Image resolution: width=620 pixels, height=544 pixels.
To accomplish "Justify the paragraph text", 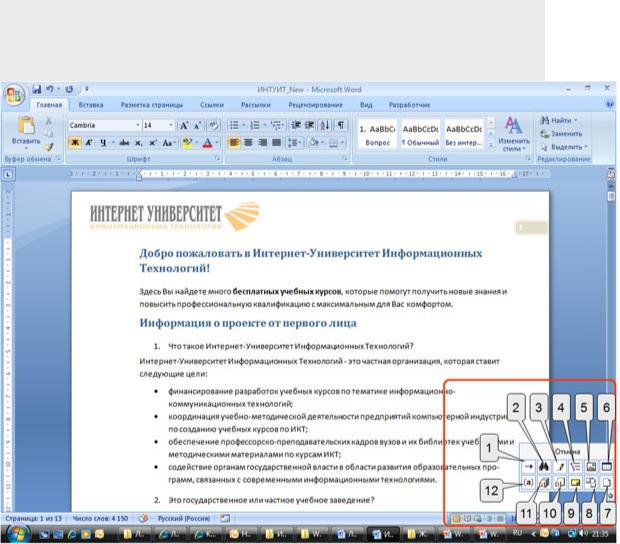I will [276, 142].
